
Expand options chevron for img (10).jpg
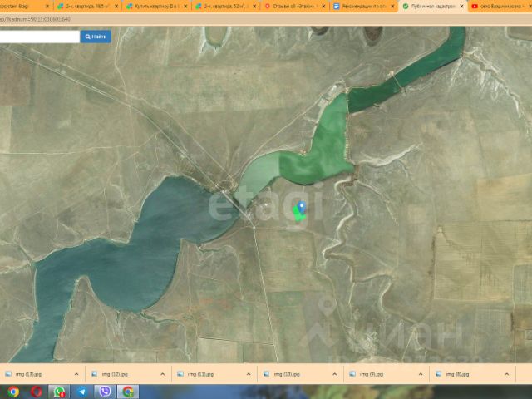(334, 374)
